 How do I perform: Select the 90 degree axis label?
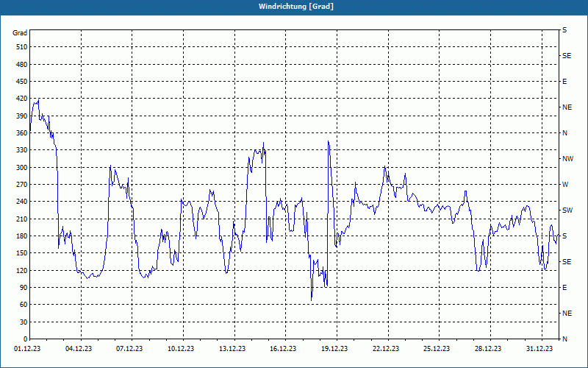click(x=23, y=288)
